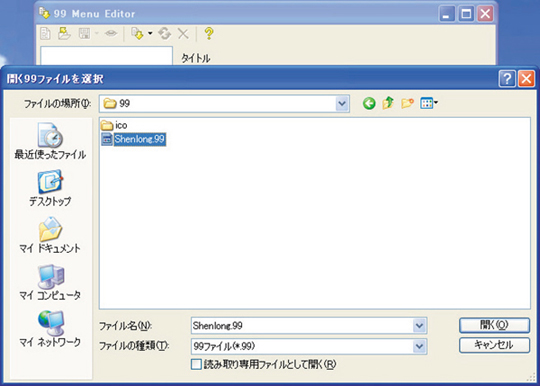Open デスクトップ in places bar
Viewport: 540px width, 386px height.
[50, 188]
